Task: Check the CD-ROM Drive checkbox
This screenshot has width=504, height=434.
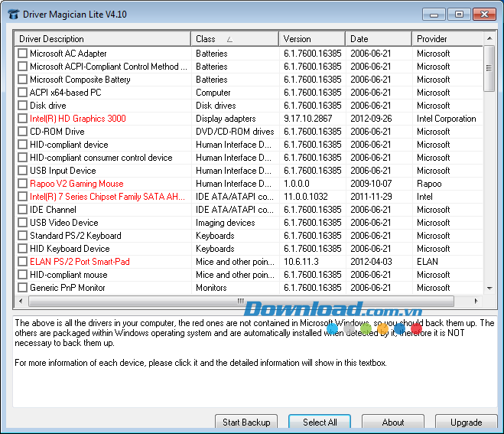Action: point(22,131)
